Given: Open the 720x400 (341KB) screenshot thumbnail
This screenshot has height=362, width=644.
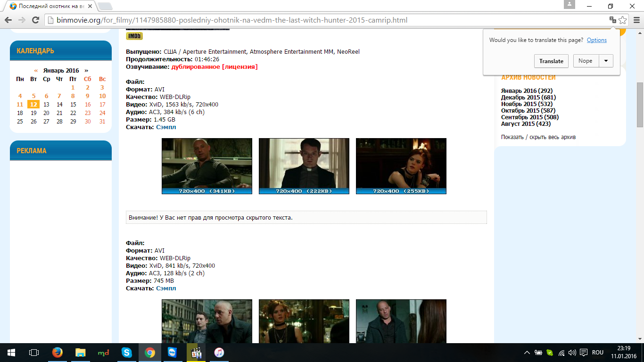Looking at the screenshot, I should [x=207, y=166].
